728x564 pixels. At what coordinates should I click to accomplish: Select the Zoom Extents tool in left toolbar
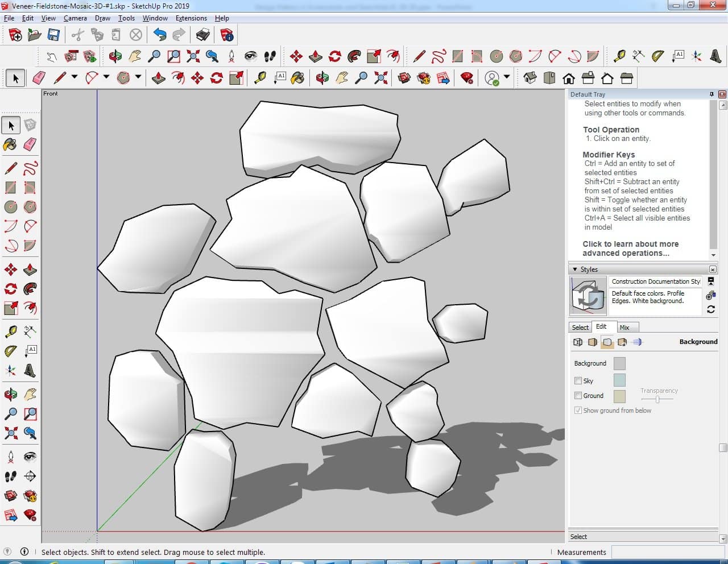pos(10,433)
